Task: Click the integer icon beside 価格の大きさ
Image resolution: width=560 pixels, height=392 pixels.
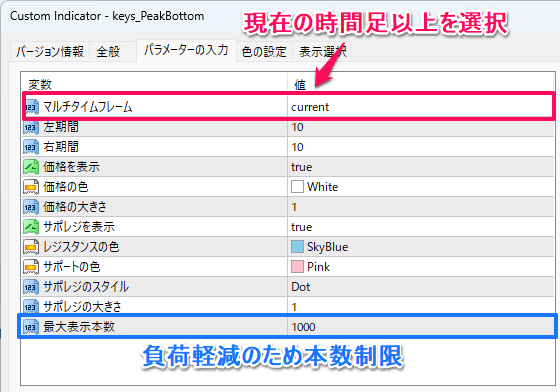Action: click(x=31, y=207)
